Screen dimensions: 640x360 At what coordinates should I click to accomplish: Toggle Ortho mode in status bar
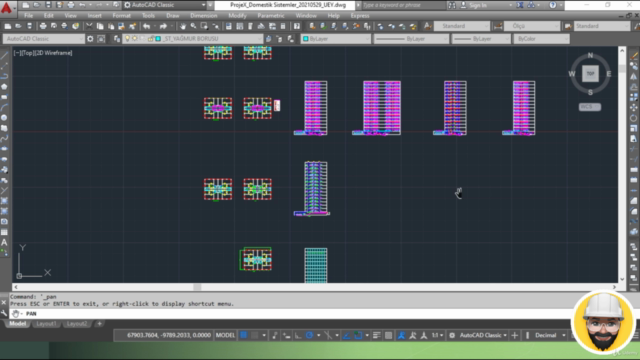coord(298,335)
